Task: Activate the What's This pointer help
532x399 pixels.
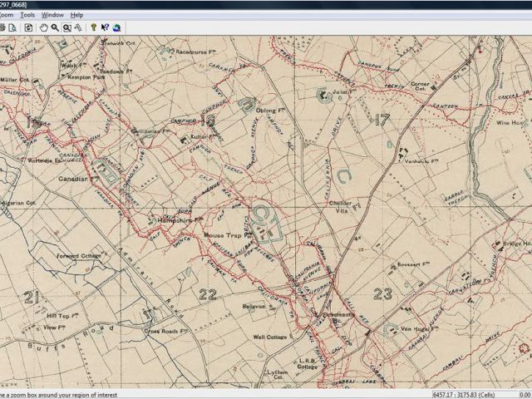Action: point(105,27)
